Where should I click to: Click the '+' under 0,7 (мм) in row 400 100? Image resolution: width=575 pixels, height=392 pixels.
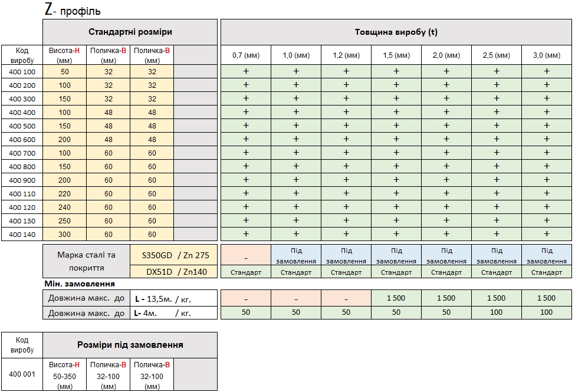click(x=246, y=71)
